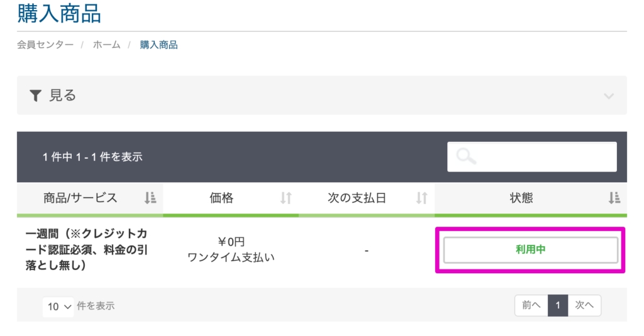Click the sort arrows icon on 価格 column
644x336 pixels.
click(286, 198)
